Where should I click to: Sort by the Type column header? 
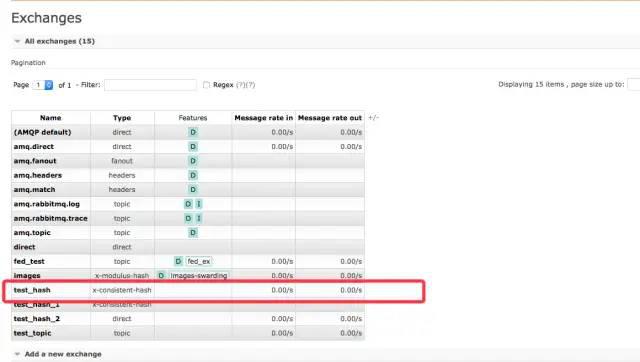pyautogui.click(x=122, y=118)
